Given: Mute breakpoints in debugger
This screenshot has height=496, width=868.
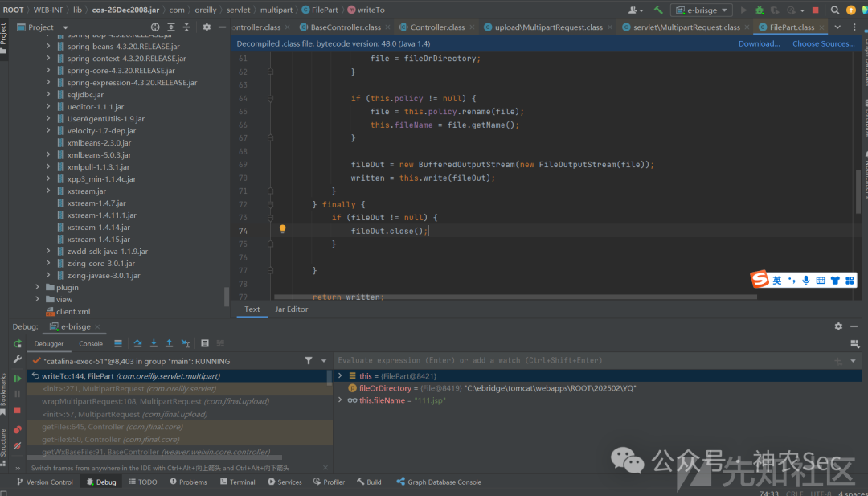Looking at the screenshot, I should (18, 445).
